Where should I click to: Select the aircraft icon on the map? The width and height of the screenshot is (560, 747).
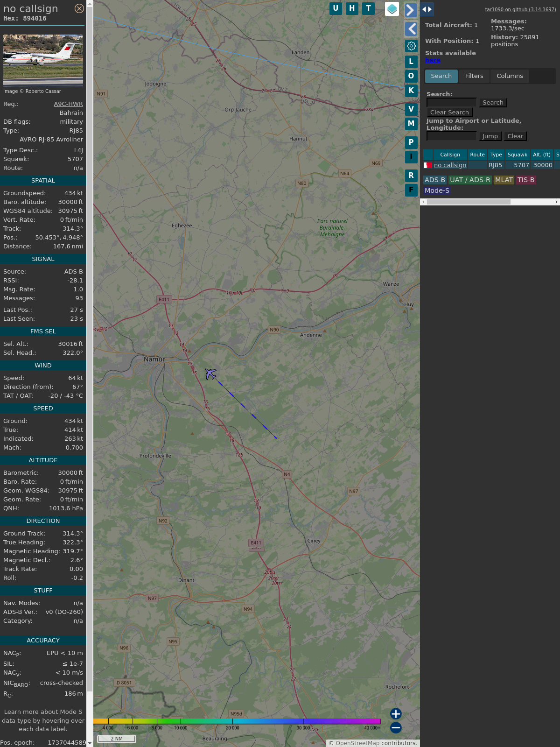[x=211, y=374]
